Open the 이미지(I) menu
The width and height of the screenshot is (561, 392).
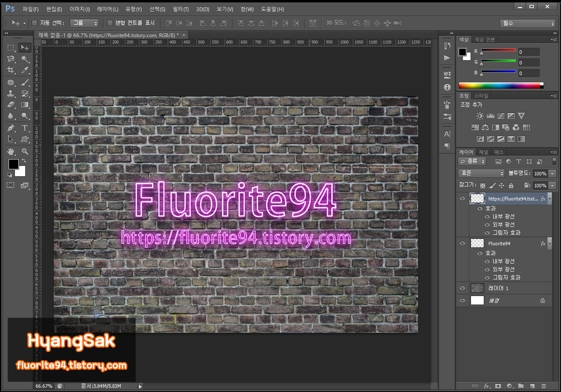[80, 9]
